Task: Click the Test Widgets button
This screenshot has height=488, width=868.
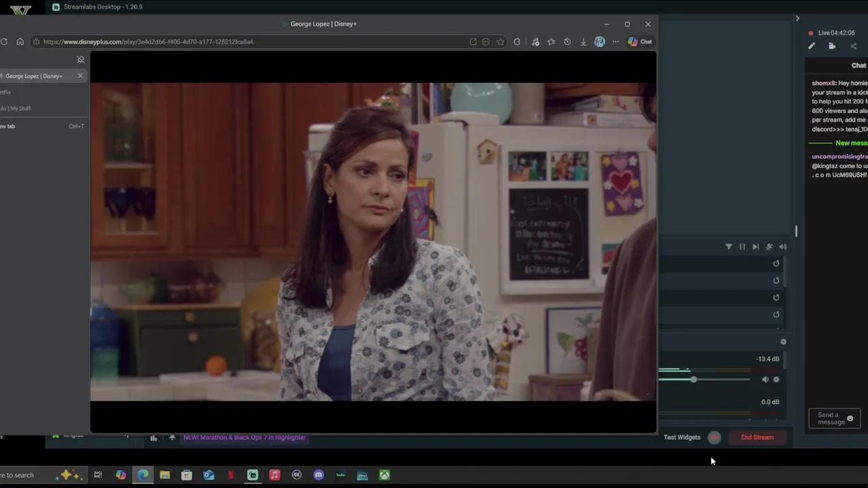Action: (x=682, y=437)
